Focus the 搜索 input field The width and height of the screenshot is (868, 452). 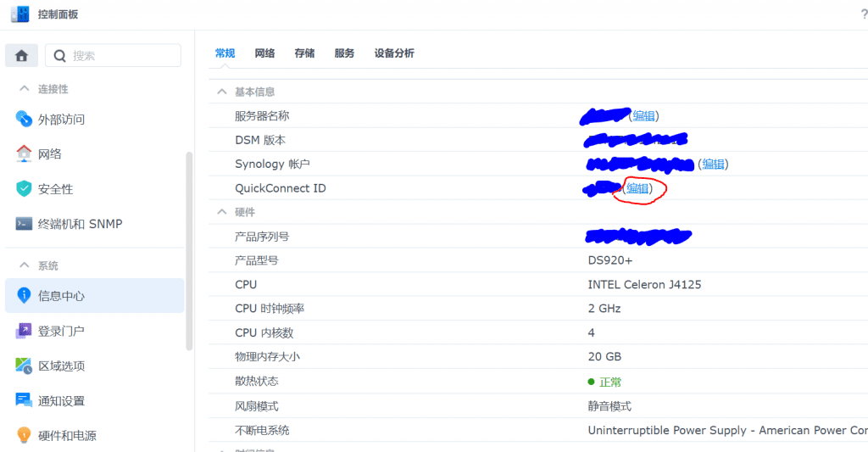click(113, 55)
